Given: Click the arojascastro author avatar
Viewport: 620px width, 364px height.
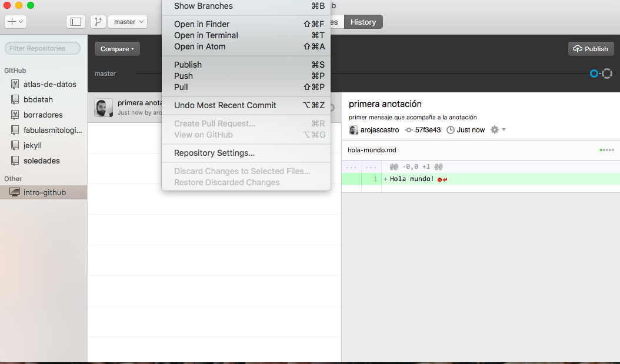Looking at the screenshot, I should (354, 130).
